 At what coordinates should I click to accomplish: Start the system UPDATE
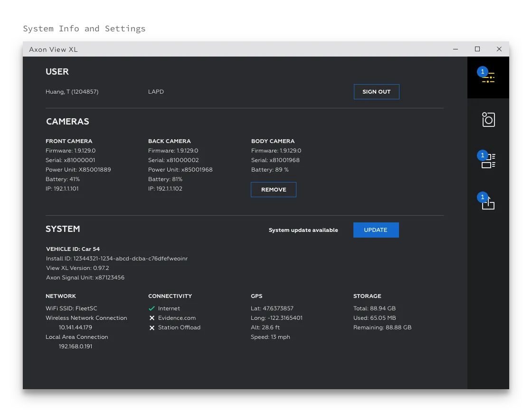[x=376, y=230]
